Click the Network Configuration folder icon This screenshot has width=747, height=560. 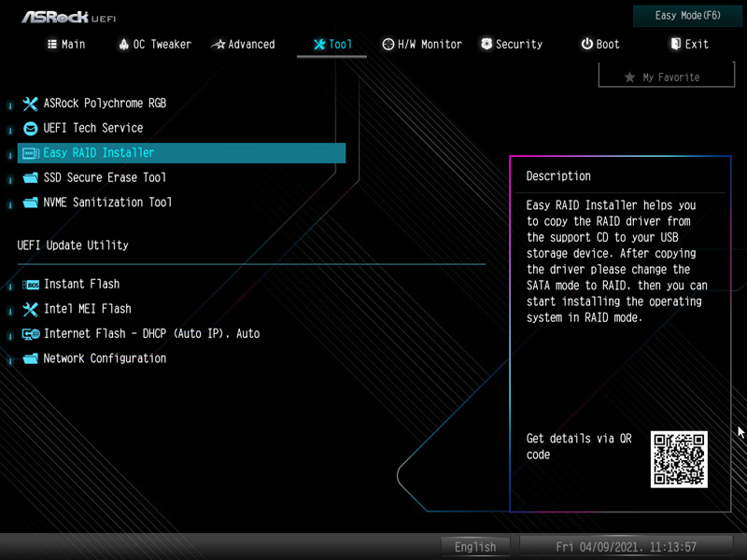coord(30,358)
